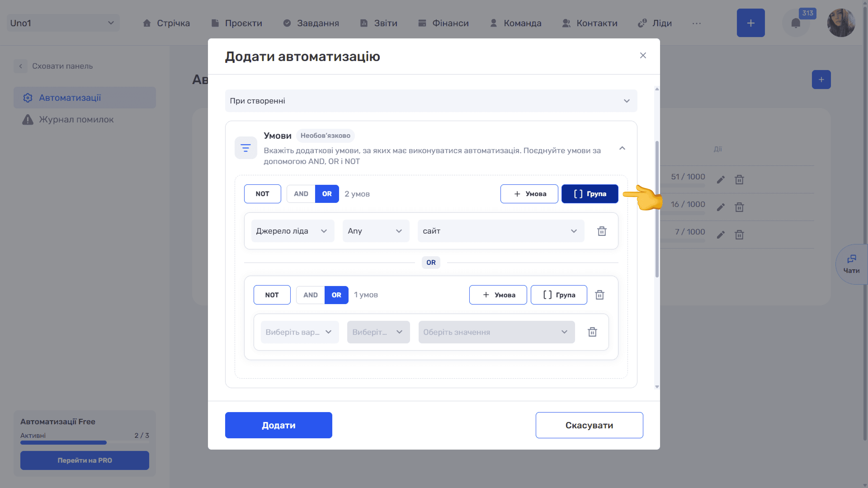Image resolution: width=868 pixels, height=488 pixels.
Task: Click the dialog vertical scrollbar
Action: coord(657,209)
